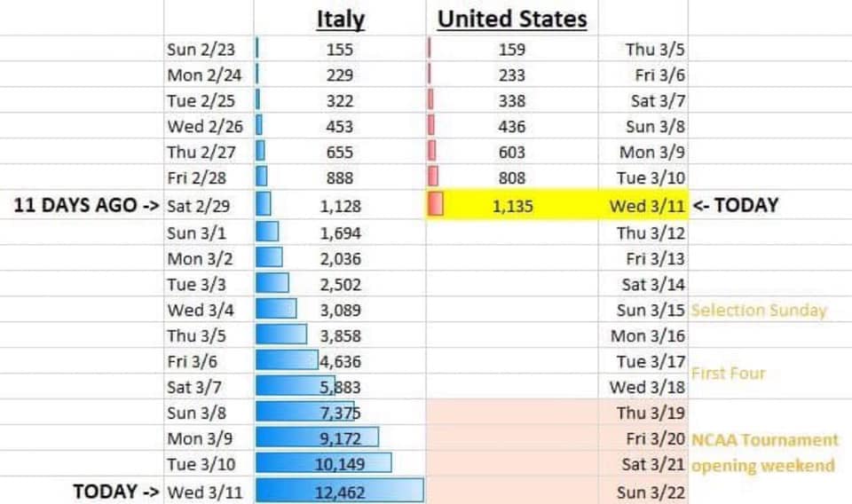
Task: Click the 11 DAYS AGO label cell
Action: pyautogui.click(x=82, y=205)
